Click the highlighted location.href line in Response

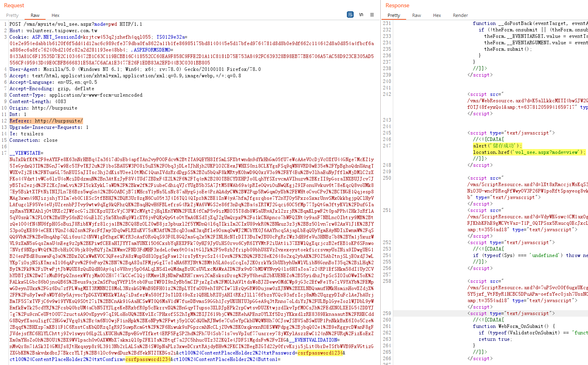pyautogui.click(x=529, y=152)
